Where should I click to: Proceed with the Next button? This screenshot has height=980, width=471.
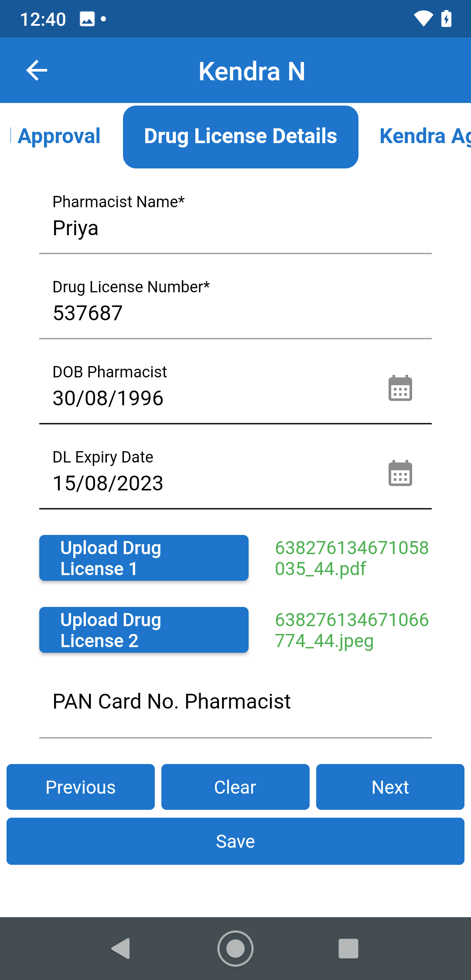[390, 787]
